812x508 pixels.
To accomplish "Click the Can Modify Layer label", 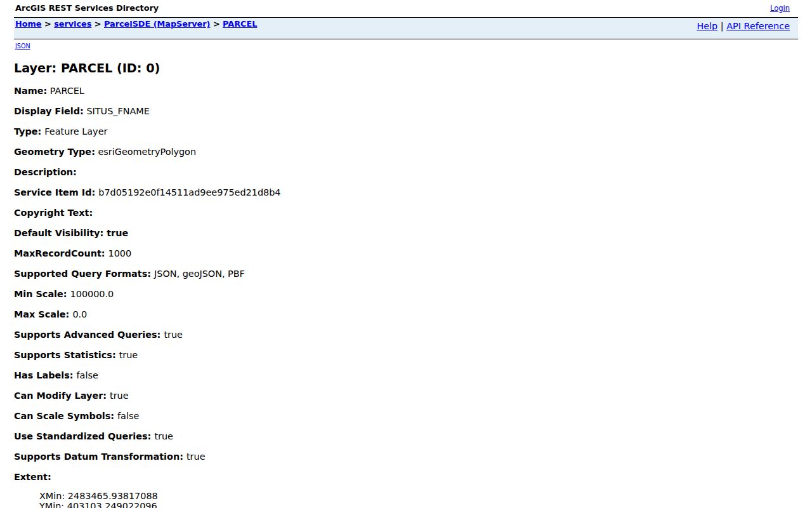I will 60,396.
